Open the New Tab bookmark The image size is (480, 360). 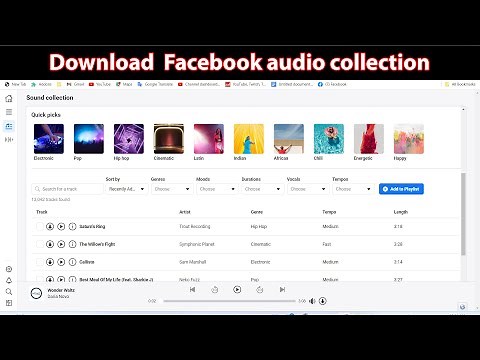(x=15, y=84)
